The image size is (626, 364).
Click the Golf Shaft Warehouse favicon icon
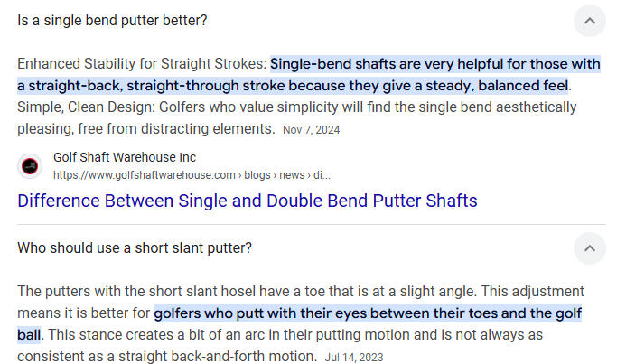(x=30, y=166)
